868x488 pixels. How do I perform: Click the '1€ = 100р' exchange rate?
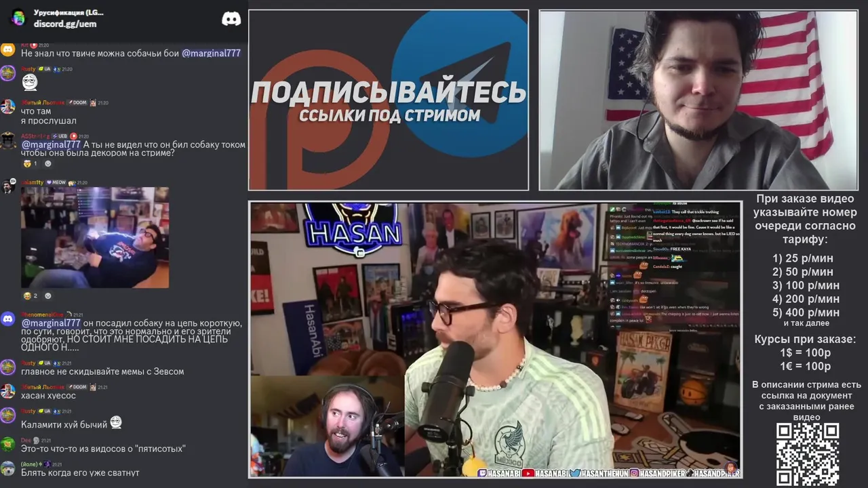click(x=805, y=367)
